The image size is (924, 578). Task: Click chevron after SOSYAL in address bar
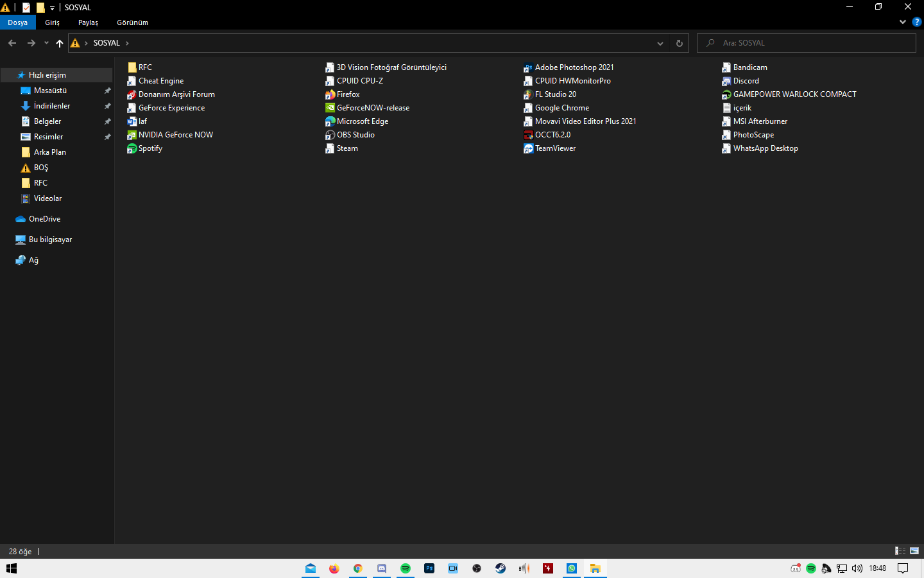tap(127, 43)
